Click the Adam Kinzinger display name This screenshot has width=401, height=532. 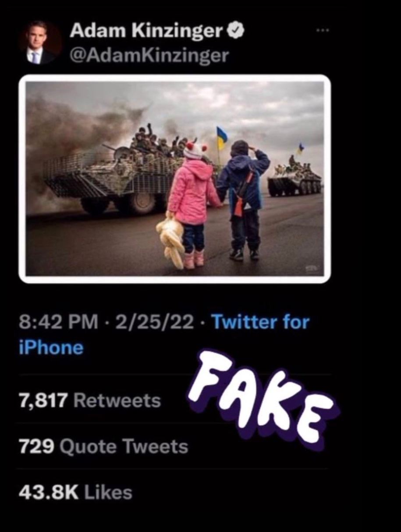pos(146,32)
